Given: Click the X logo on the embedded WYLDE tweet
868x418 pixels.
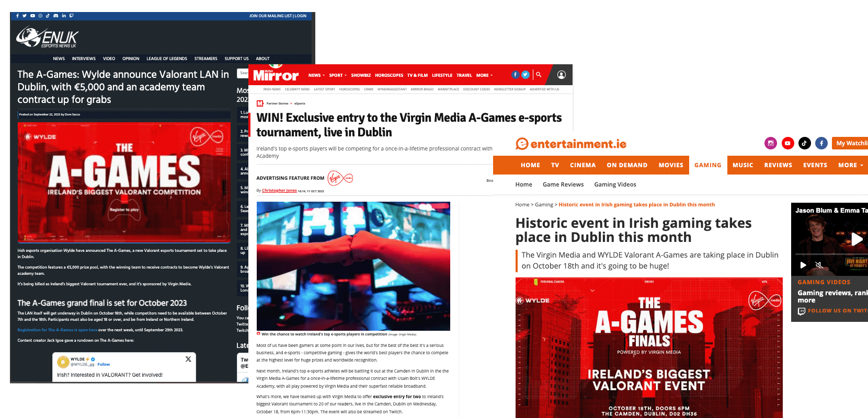Looking at the screenshot, I should tap(188, 359).
